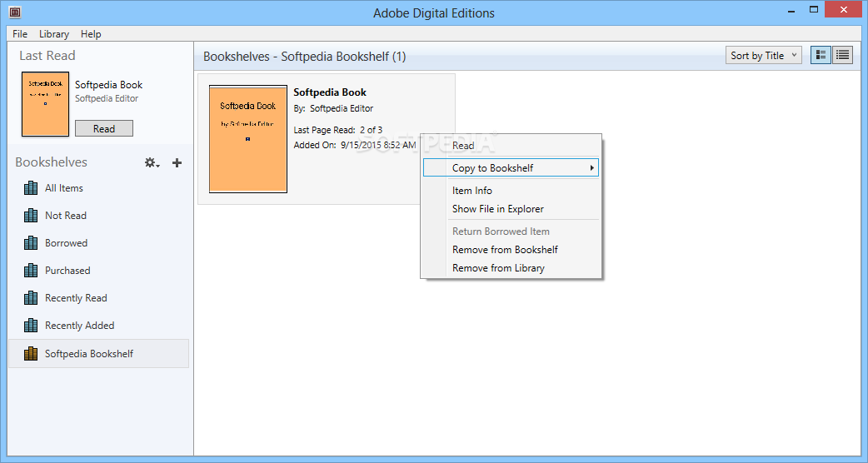The width and height of the screenshot is (868, 463).
Task: Open the Library menu
Action: pos(53,34)
